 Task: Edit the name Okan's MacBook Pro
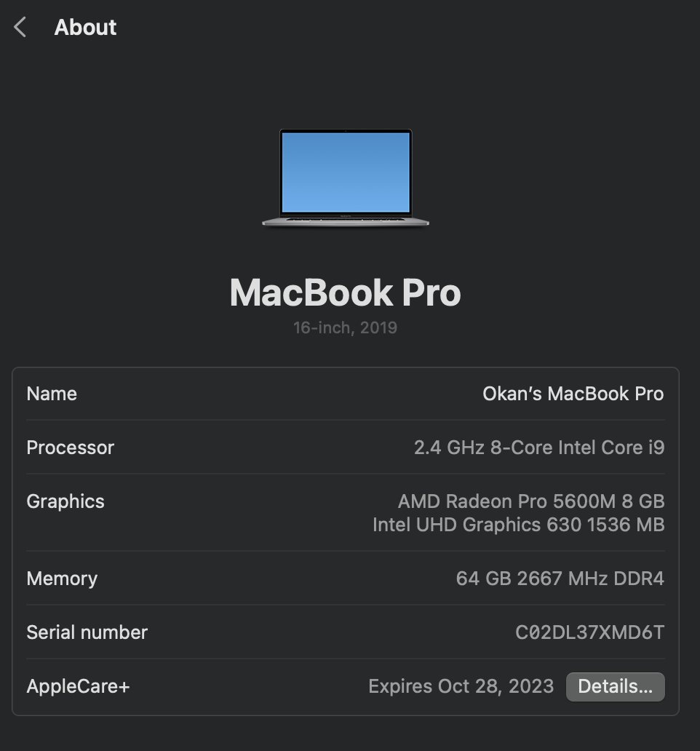pyautogui.click(x=573, y=394)
